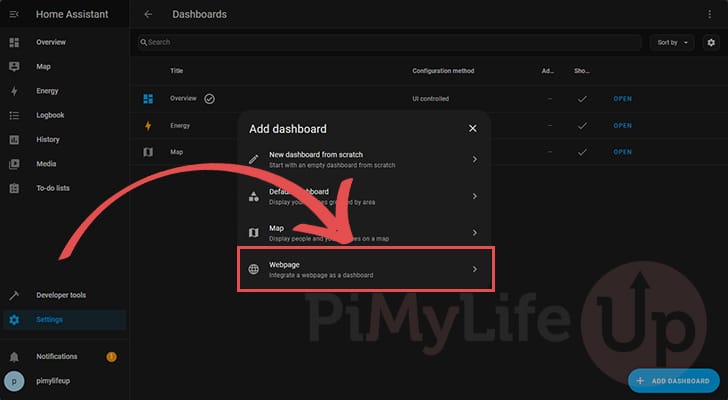
Task: Click the ADD DASHBOARD button
Action: tap(674, 381)
